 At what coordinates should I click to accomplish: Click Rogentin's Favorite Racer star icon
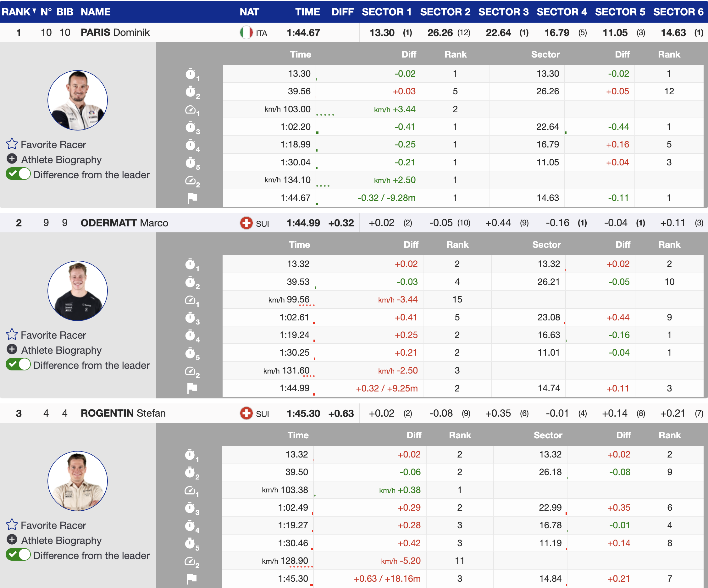click(12, 524)
